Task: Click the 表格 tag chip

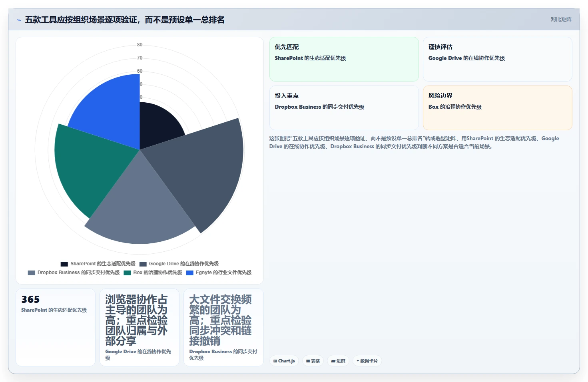Action: click(313, 361)
